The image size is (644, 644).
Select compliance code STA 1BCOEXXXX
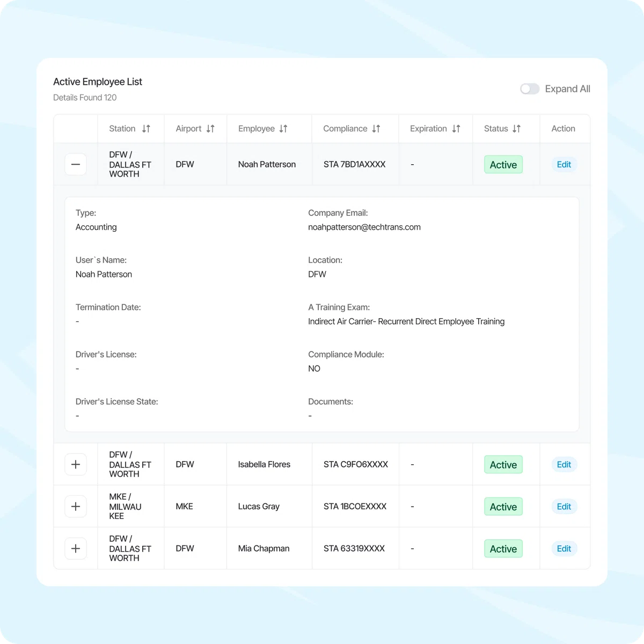pos(355,506)
